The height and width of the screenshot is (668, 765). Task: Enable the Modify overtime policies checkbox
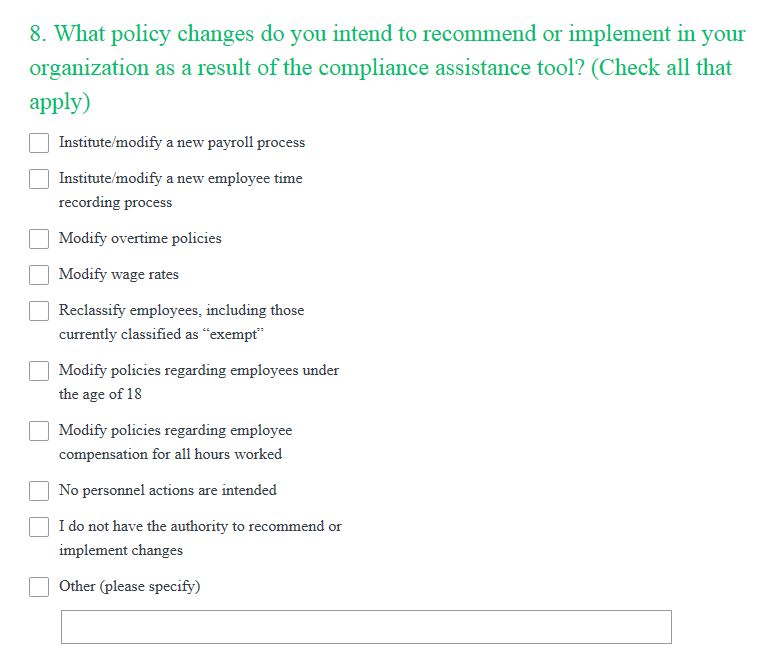tap(39, 239)
